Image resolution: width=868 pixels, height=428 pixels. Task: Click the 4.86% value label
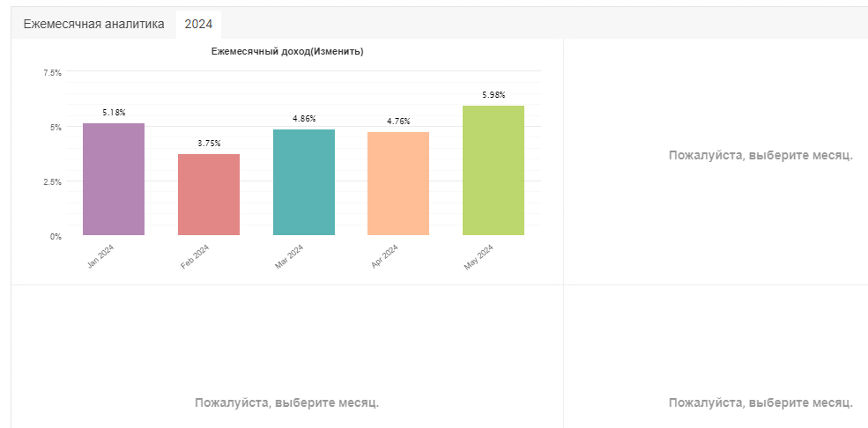(x=304, y=118)
